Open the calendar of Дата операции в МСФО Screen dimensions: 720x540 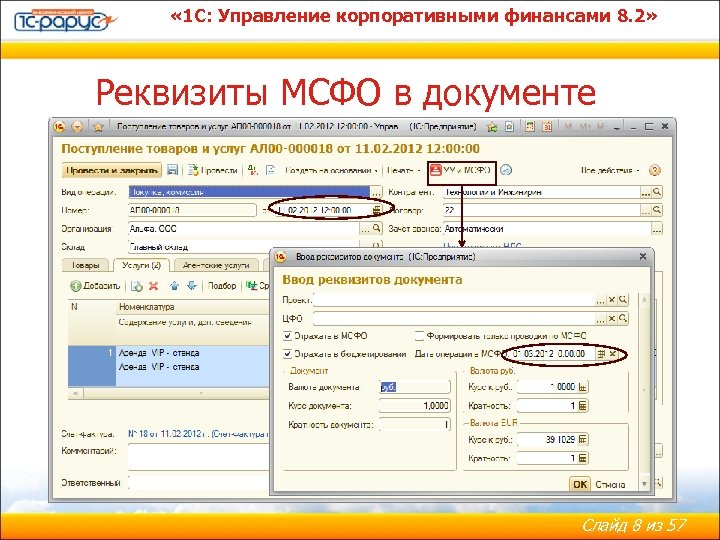point(601,354)
